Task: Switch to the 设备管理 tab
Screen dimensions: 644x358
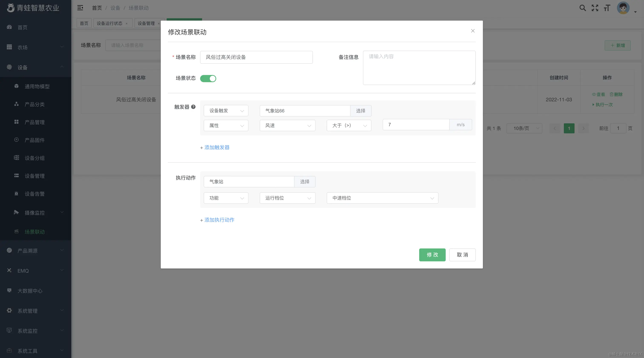Action: coord(146,23)
